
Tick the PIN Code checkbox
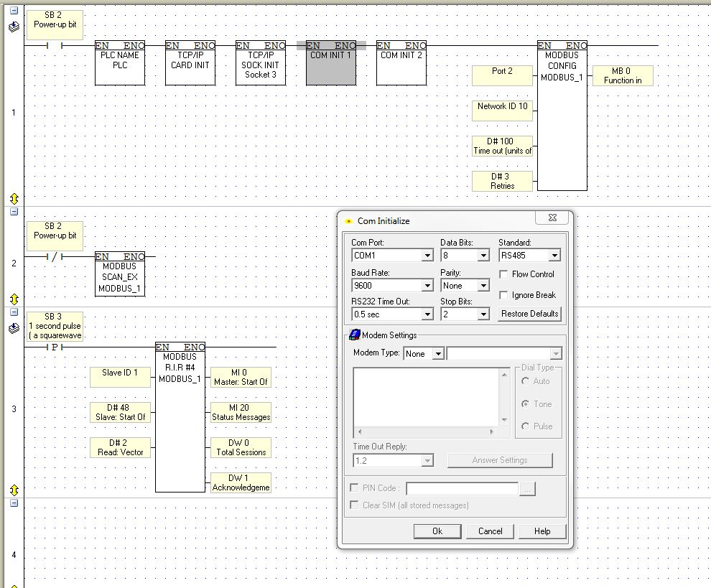pyautogui.click(x=354, y=487)
